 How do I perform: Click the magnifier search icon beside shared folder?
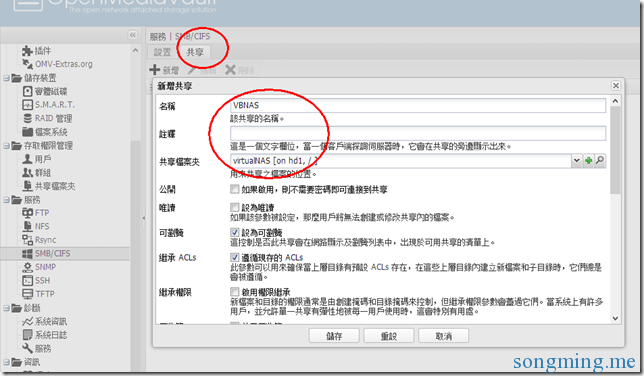click(600, 160)
